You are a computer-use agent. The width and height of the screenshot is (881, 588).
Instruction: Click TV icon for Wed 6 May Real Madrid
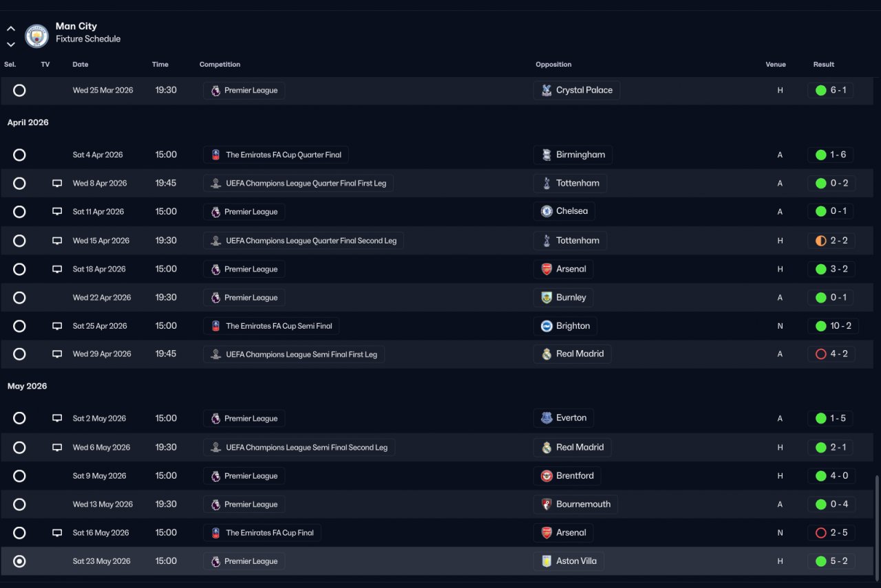click(x=57, y=447)
